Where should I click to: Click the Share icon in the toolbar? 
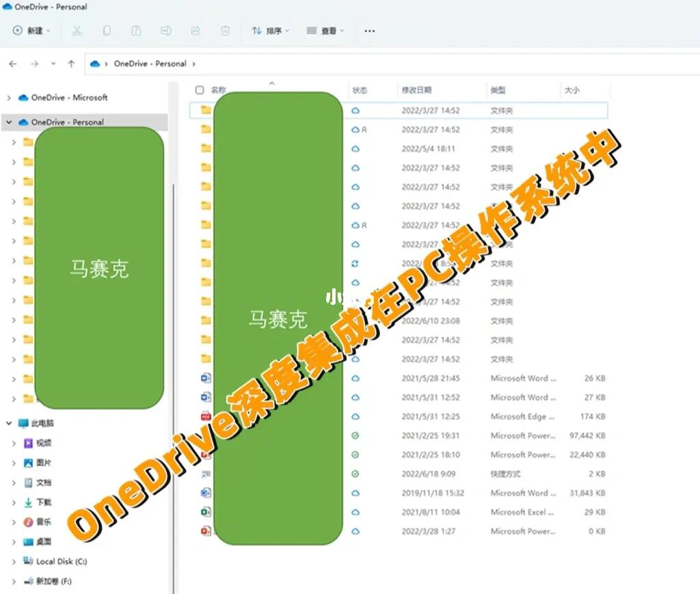point(196,30)
